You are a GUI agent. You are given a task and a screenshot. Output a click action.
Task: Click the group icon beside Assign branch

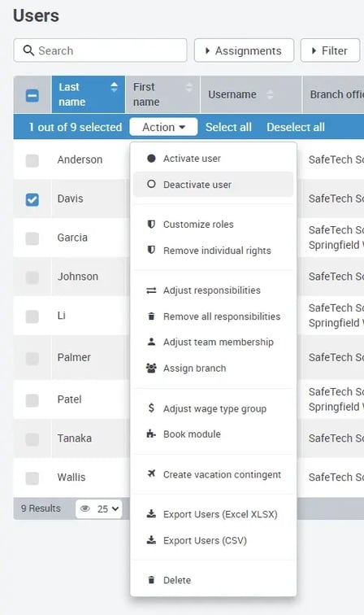(x=151, y=368)
